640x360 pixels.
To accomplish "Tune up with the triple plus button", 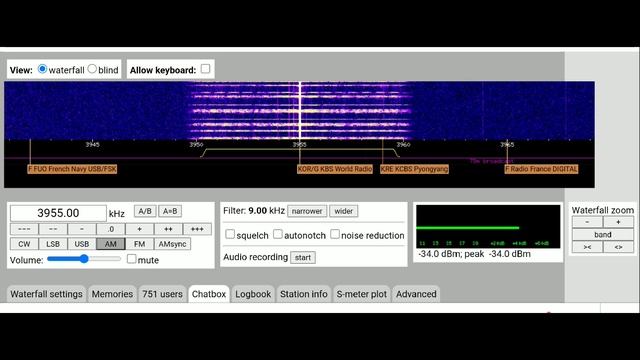I will [197, 229].
